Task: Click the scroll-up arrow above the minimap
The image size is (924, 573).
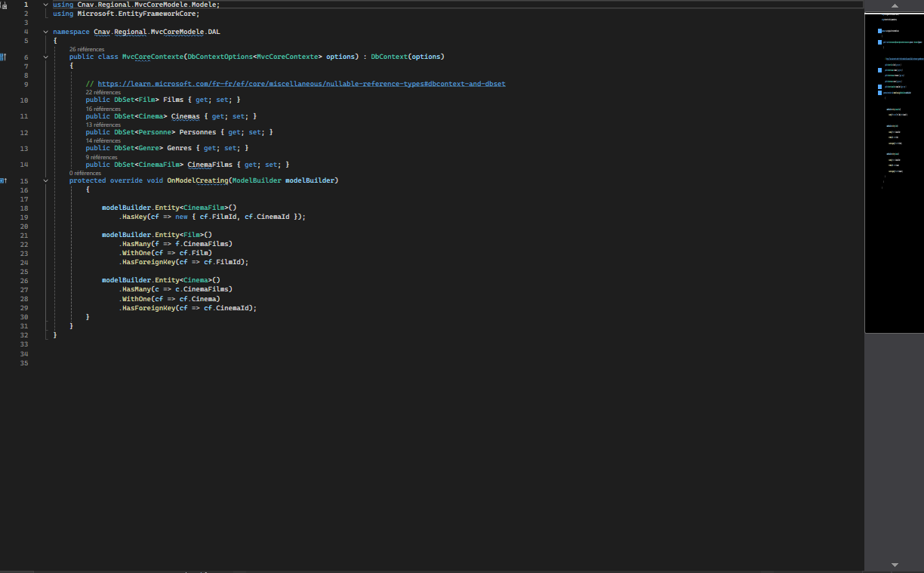Action: (895, 6)
